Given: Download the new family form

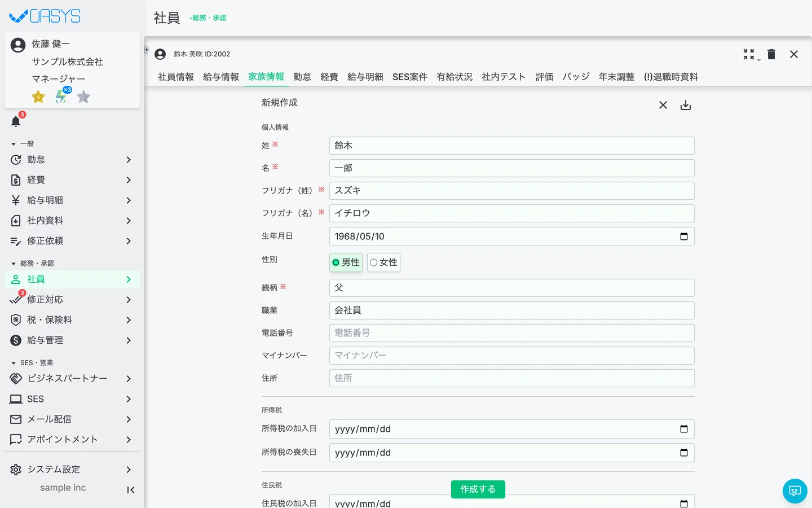Looking at the screenshot, I should tap(686, 105).
